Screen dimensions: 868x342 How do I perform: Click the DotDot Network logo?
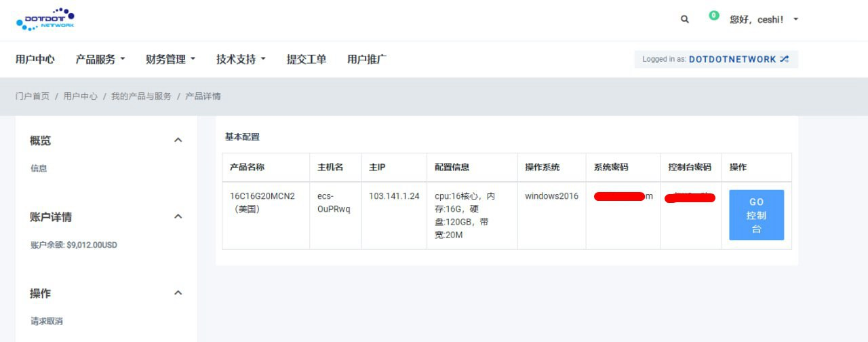tap(45, 20)
